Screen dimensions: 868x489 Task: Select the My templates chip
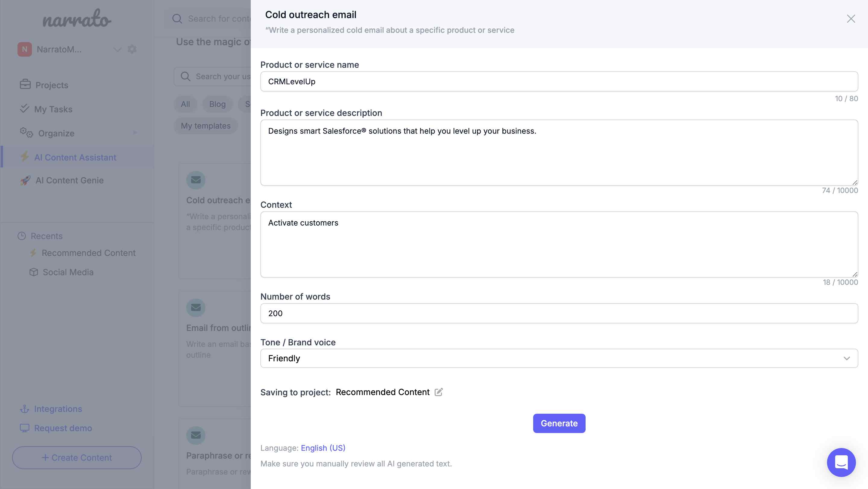point(206,126)
